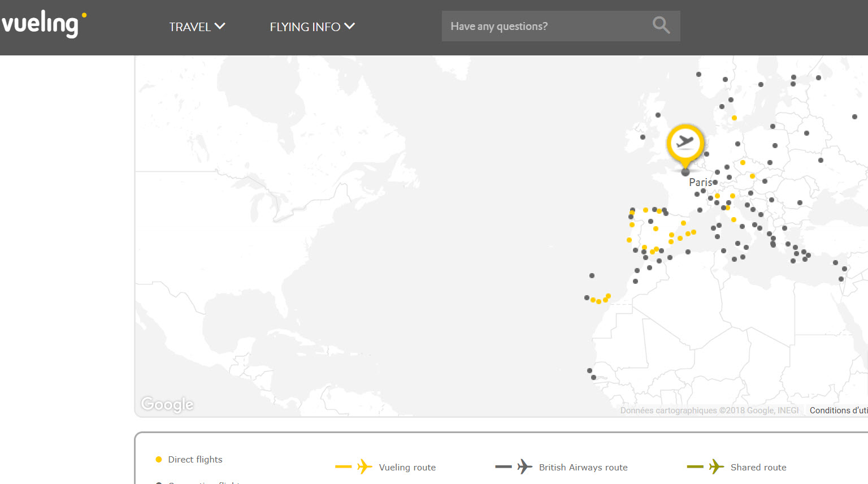Click the search magnifier icon
Image resolution: width=868 pixels, height=484 pixels.
click(661, 25)
